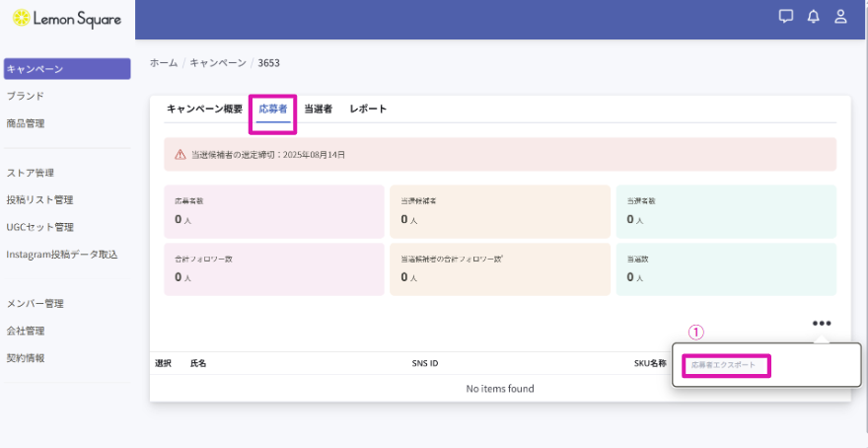Open the user account icon
This screenshot has height=448, width=868.
[840, 16]
